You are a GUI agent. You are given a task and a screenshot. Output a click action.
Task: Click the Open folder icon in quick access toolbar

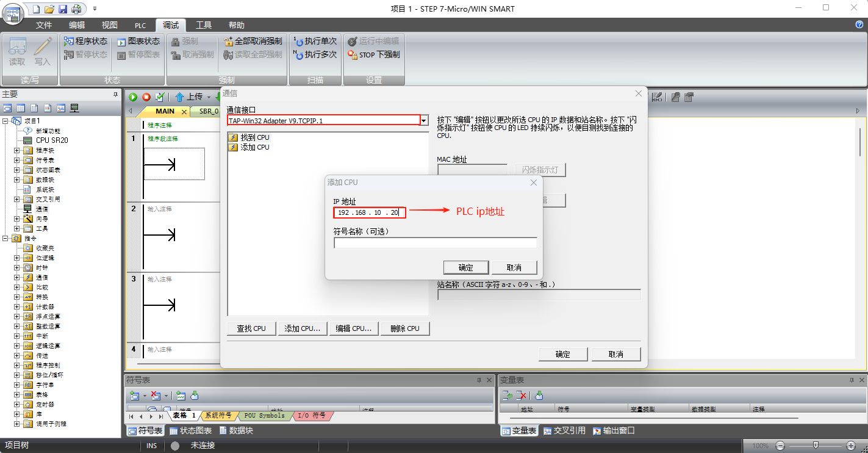point(49,9)
